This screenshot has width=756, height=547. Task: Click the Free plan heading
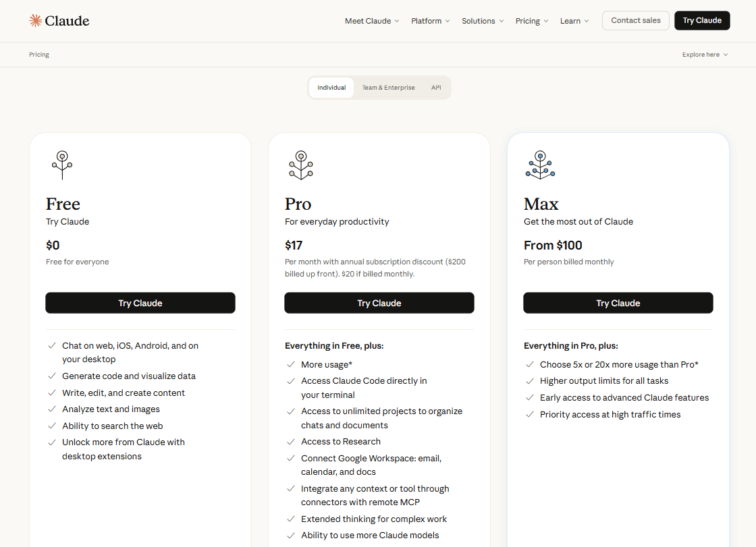click(x=63, y=204)
